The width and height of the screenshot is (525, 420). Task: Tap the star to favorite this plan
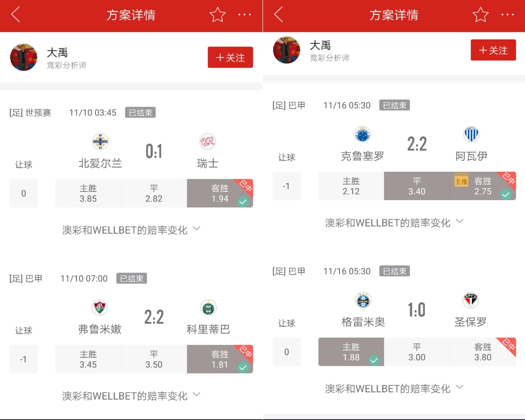(x=218, y=15)
